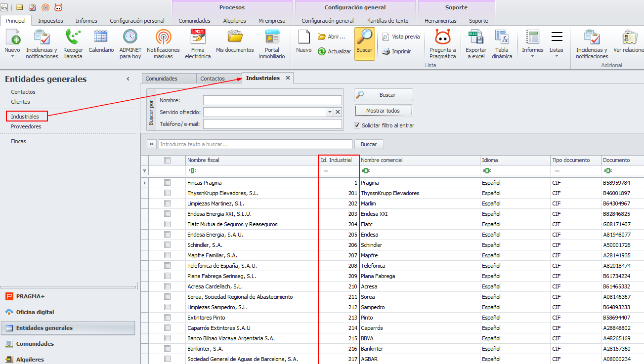Screen dimensions: 644x364
Task: Open ADMINET para hoy clock icon
Action: coord(130,44)
